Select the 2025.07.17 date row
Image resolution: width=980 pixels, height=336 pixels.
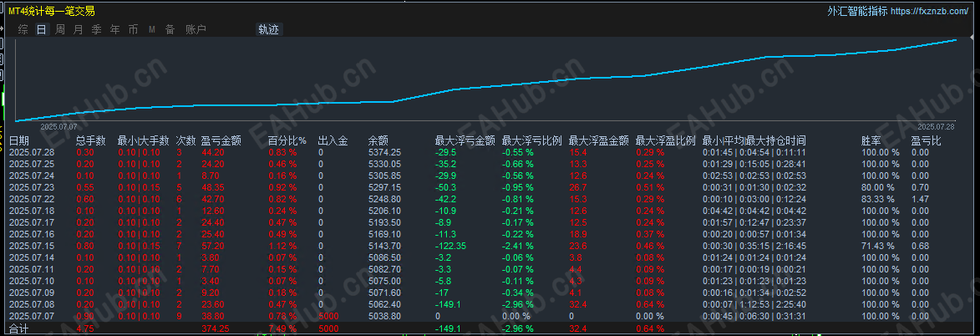pos(32,222)
